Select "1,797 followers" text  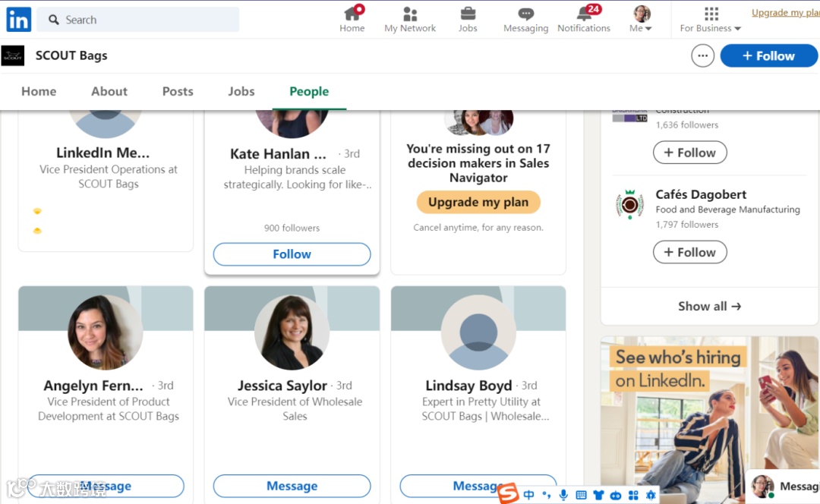(687, 224)
